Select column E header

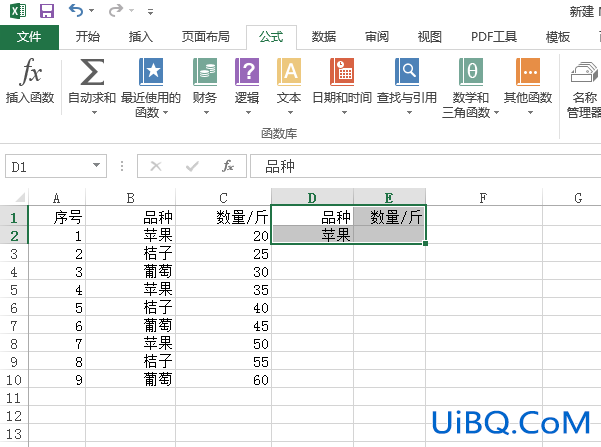pyautogui.click(x=389, y=198)
